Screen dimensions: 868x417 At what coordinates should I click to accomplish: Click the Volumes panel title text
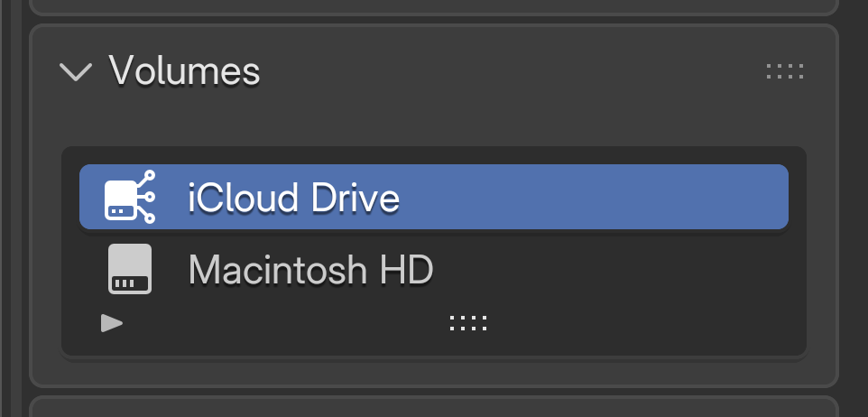[184, 70]
